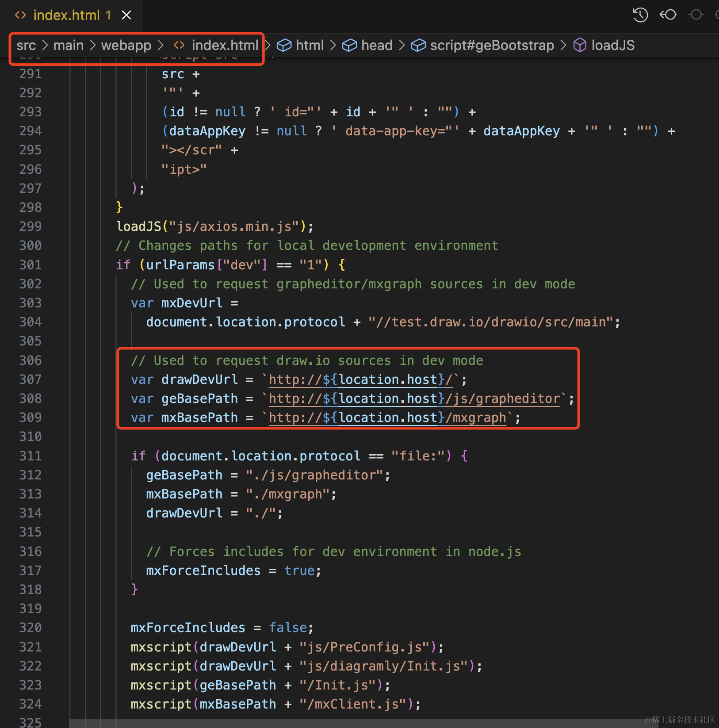The width and height of the screenshot is (719, 728).
Task: Click mxscript geBasePath "/Init.js" line
Action: pyautogui.click(x=260, y=685)
